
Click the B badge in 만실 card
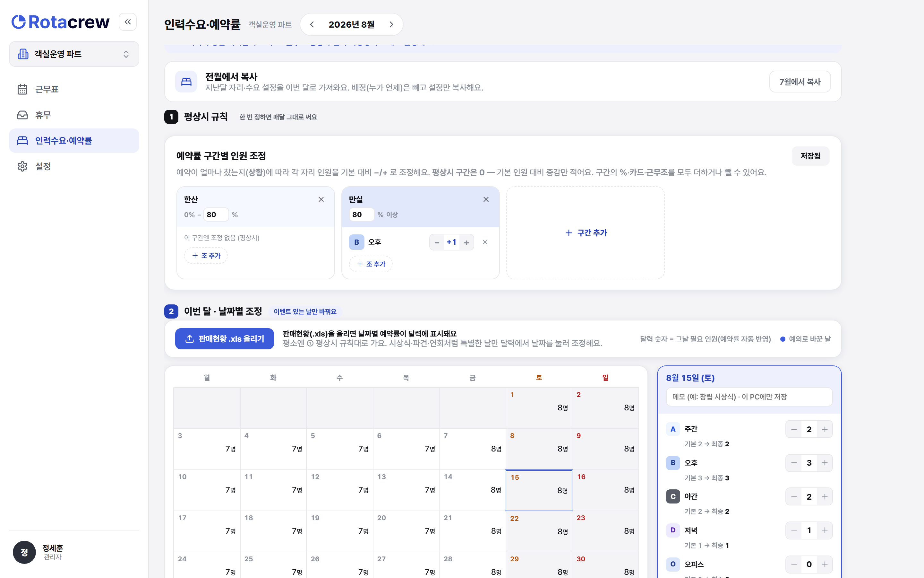(x=357, y=242)
